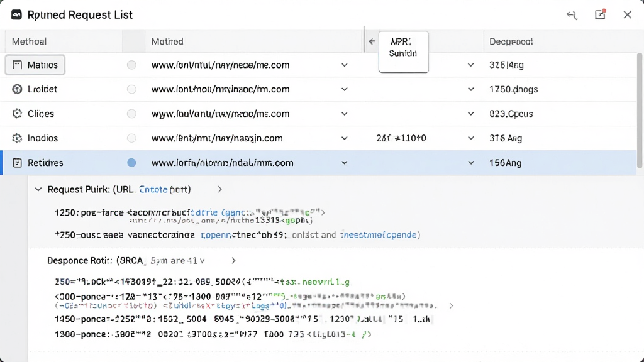The height and width of the screenshot is (362, 644).
Task: Click the left arrow beside the MPR Sunidn box
Action: pos(372,41)
